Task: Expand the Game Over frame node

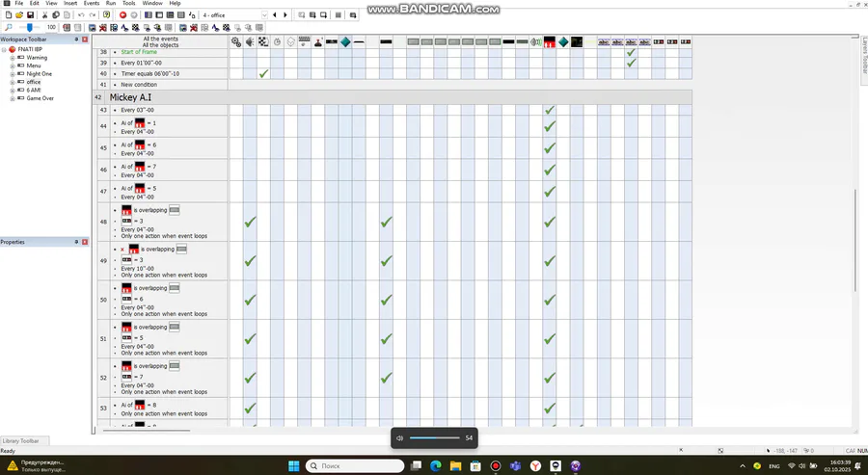Action: coord(13,98)
